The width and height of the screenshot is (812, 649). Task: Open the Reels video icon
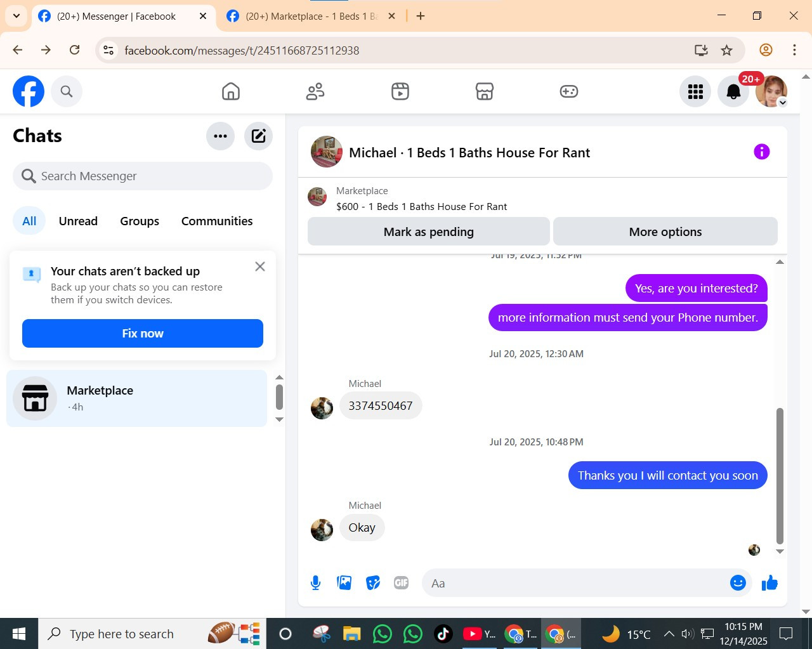point(400,91)
